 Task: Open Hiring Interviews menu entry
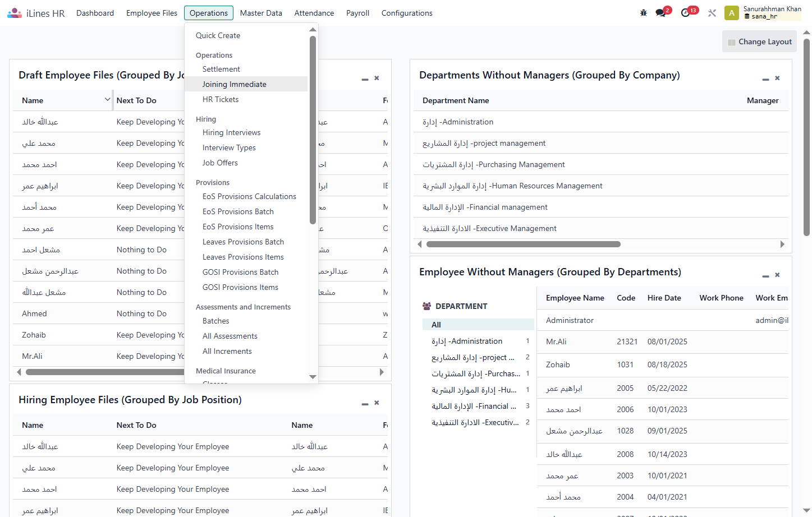pos(246,132)
